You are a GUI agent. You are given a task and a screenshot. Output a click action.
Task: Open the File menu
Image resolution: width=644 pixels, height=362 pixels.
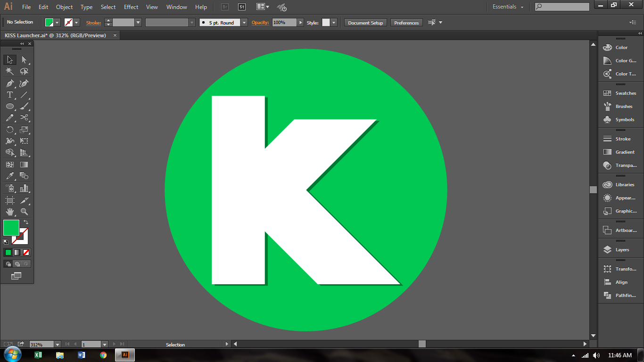26,7
